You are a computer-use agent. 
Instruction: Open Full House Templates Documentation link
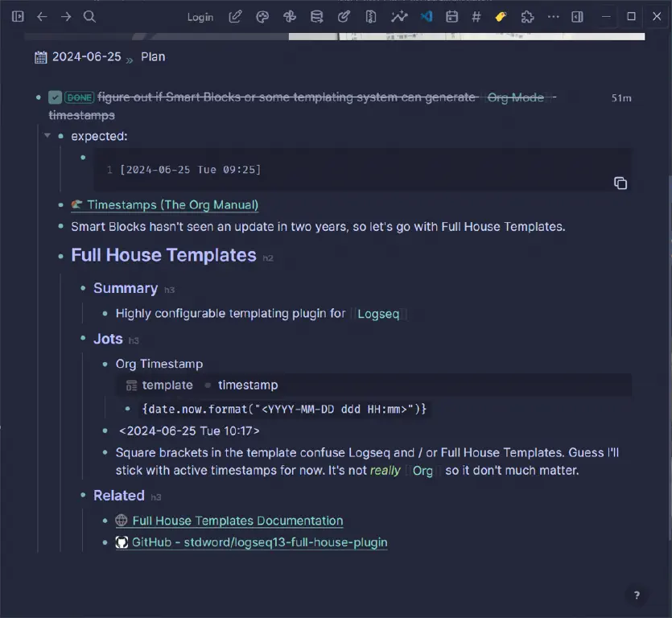(237, 521)
